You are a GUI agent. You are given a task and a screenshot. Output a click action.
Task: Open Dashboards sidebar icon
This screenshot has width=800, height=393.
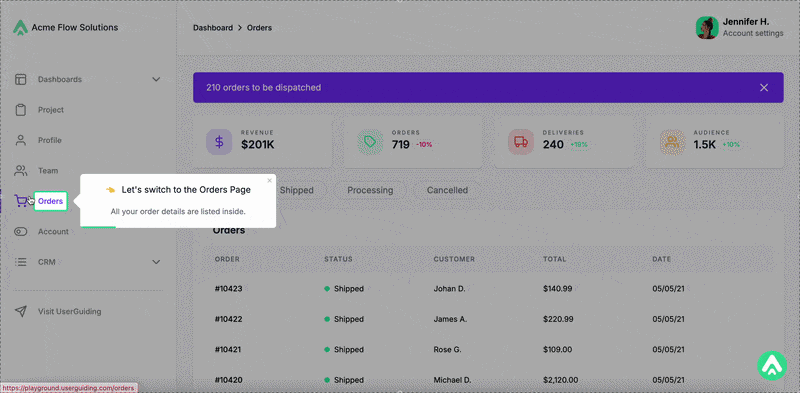(x=20, y=80)
